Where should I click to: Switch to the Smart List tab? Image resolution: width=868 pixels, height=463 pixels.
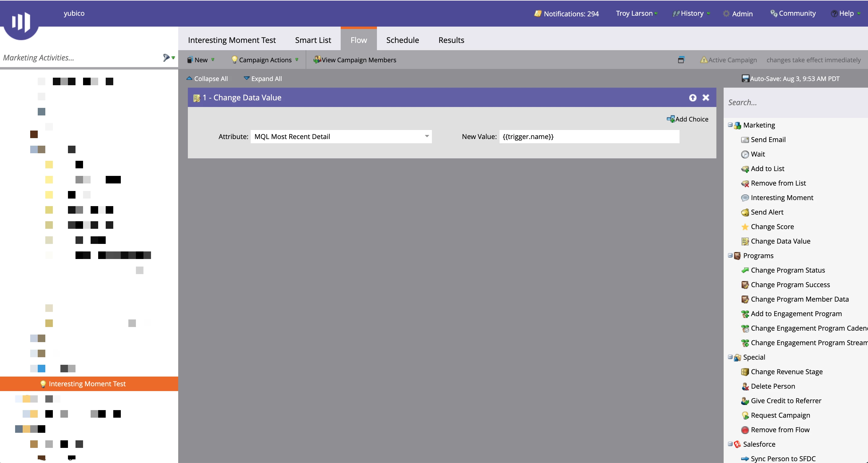coord(313,40)
